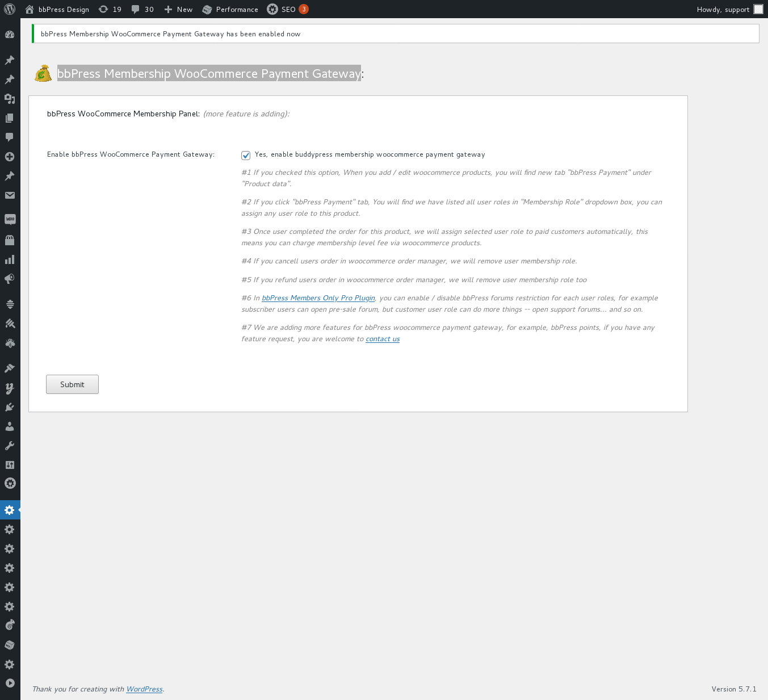The image size is (768, 700).
Task: Open the New content menu
Action: [x=178, y=9]
